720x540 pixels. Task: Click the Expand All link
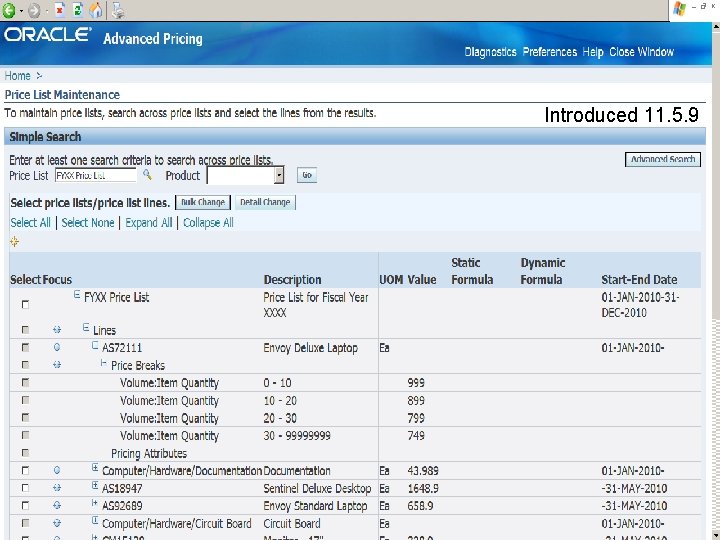click(149, 223)
